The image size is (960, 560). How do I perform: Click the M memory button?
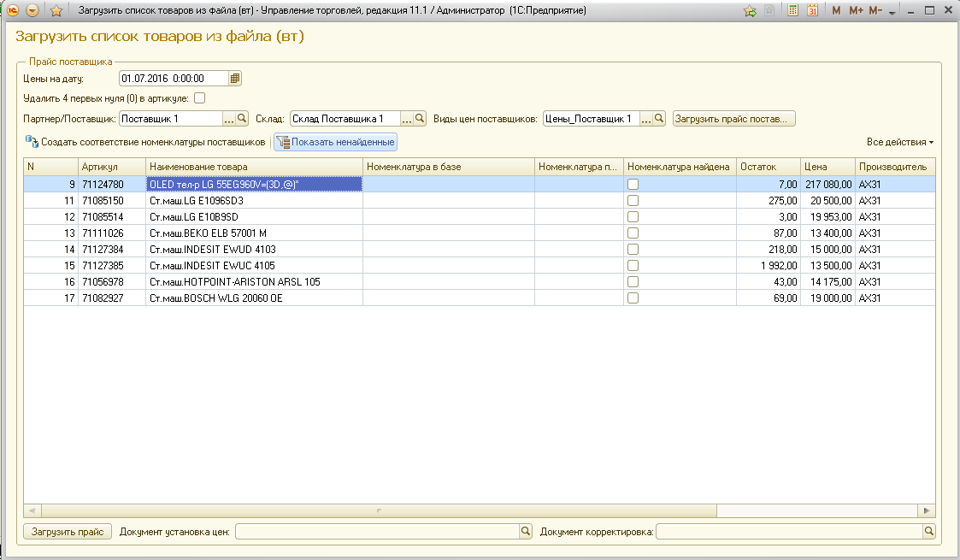click(836, 10)
